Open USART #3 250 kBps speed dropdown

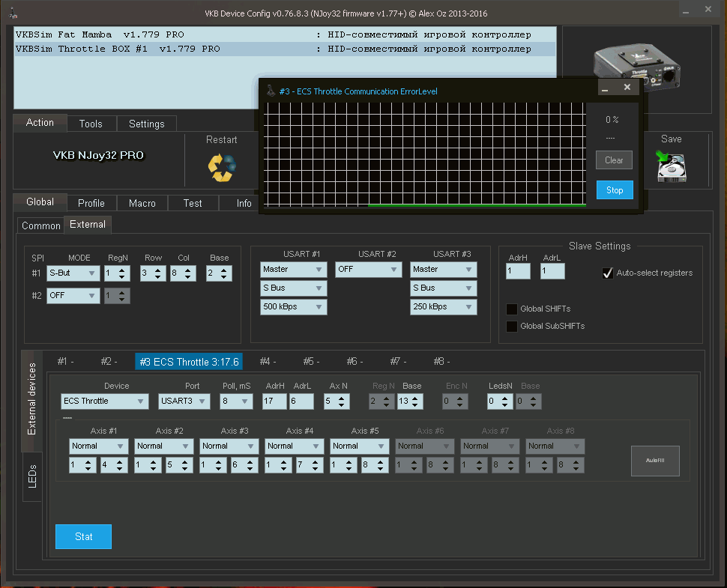click(x=443, y=307)
